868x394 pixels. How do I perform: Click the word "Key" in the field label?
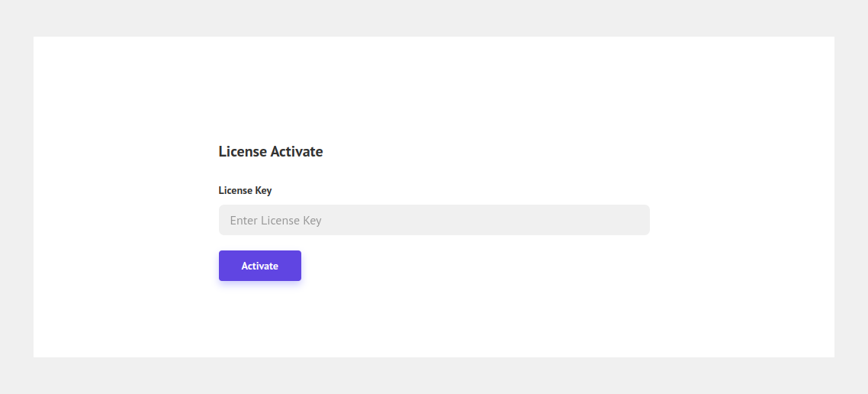(262, 190)
